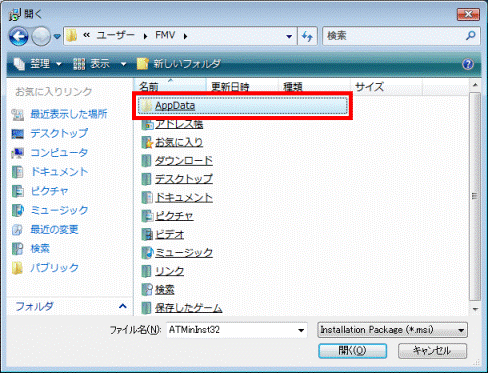Open パブリック in favorite links
488x373 pixels.
[x=54, y=268]
